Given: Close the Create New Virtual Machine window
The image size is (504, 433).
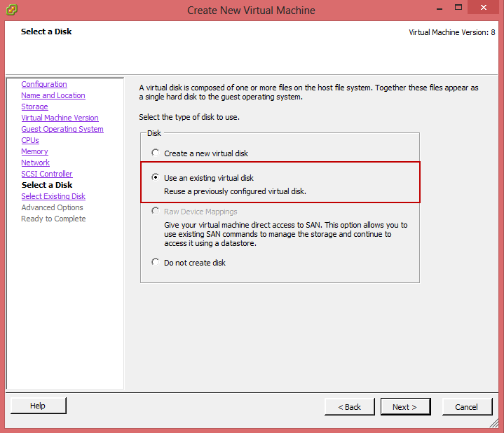Looking at the screenshot, I should (x=484, y=8).
